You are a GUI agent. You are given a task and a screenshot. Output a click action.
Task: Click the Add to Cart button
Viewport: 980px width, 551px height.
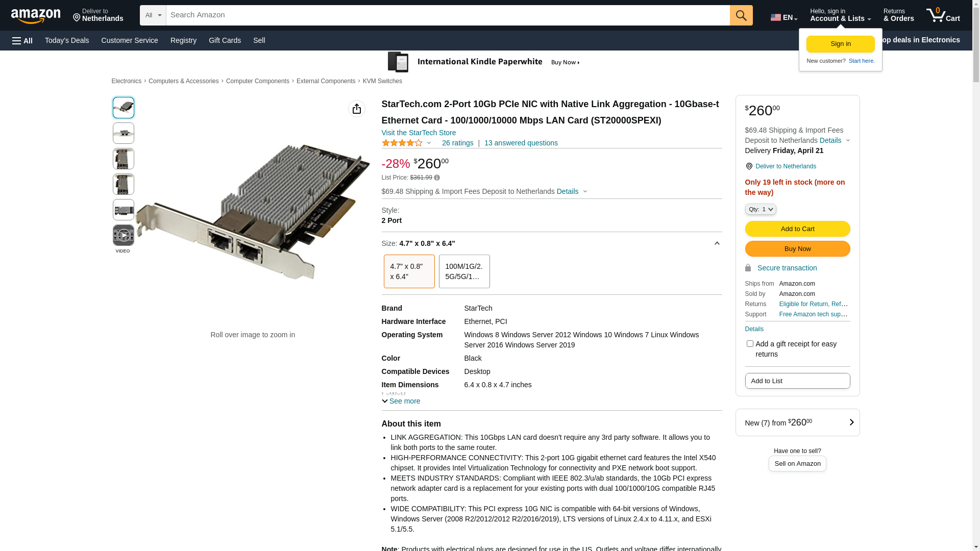pos(797,229)
